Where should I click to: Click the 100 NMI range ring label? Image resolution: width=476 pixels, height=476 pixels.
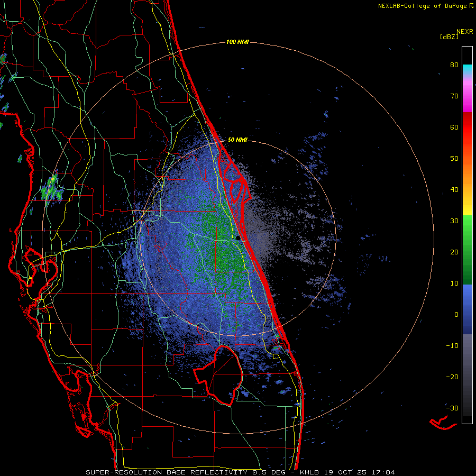coord(237,42)
